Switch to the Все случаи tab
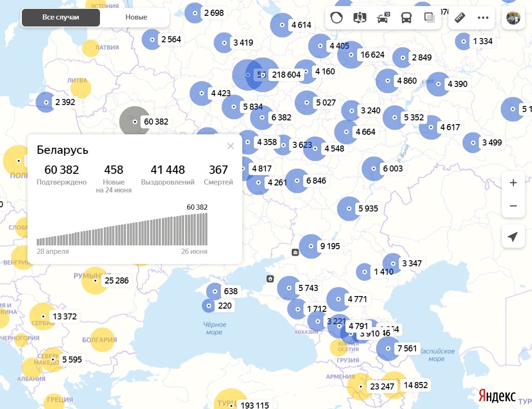 click(61, 17)
